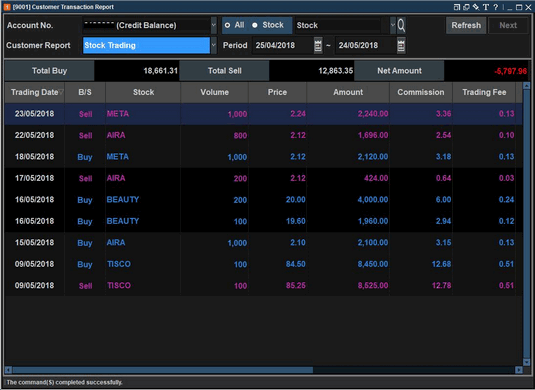Select the 23/05/2018 META sell row

point(263,114)
